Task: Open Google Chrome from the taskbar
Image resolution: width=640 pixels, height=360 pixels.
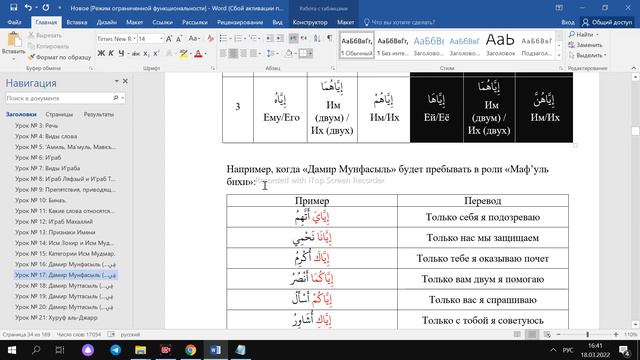Action: pos(190,350)
